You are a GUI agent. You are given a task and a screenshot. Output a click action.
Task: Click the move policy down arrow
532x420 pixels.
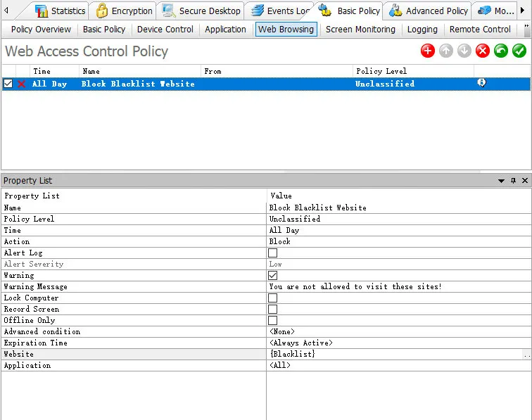(x=464, y=51)
